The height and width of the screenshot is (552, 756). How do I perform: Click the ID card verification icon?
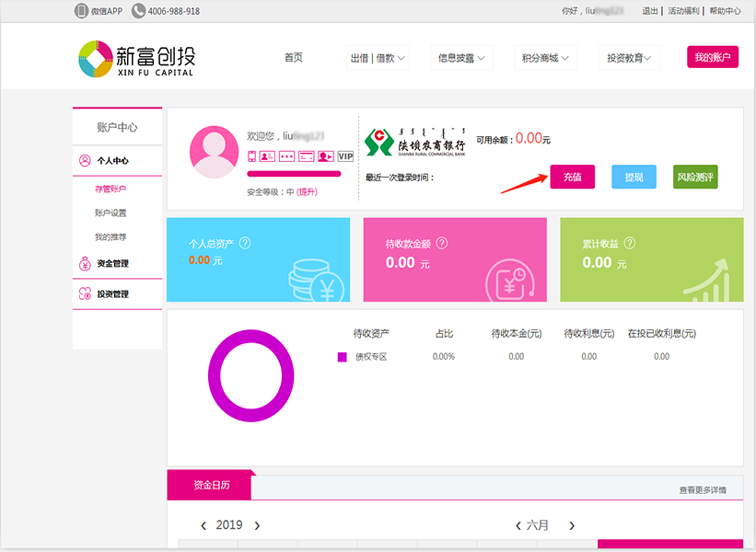click(x=267, y=156)
